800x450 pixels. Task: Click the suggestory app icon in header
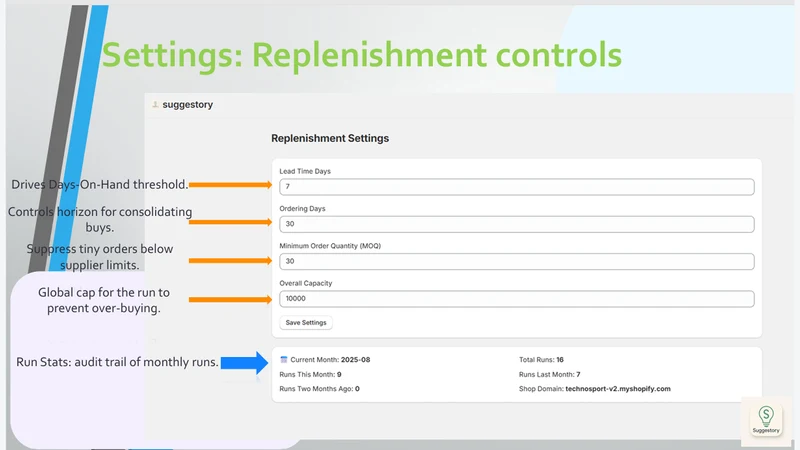155,105
